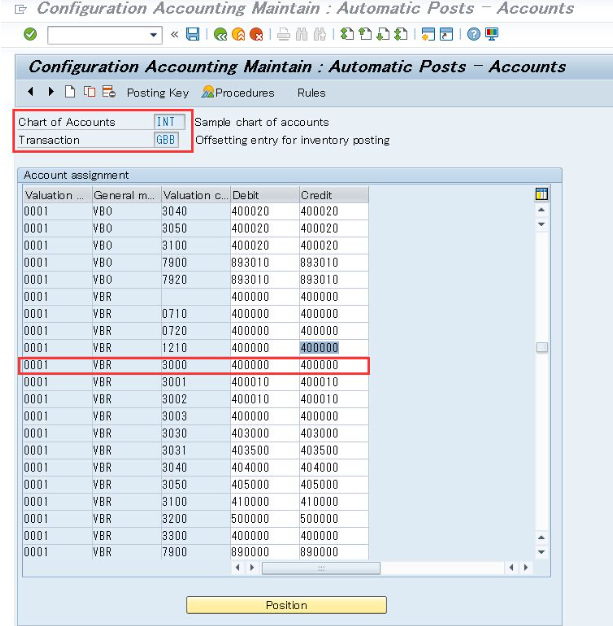Click the Find binoculars icon

[302, 35]
